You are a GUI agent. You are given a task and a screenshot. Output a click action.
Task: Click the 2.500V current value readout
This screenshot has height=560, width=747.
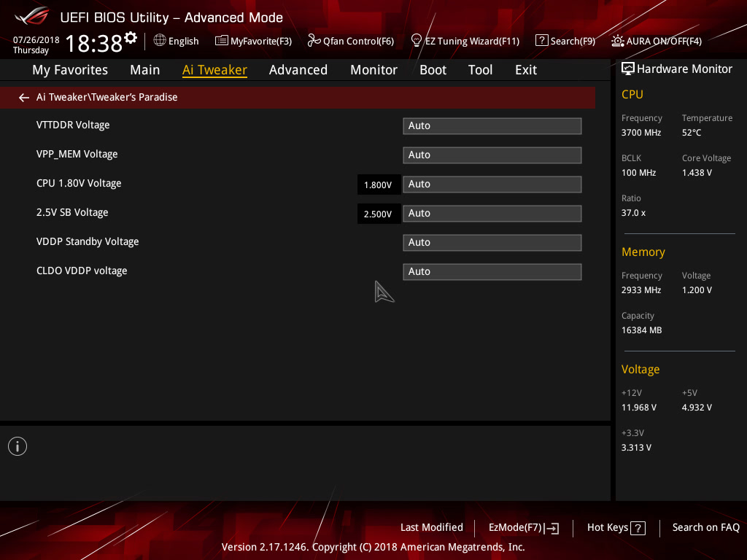coord(379,214)
